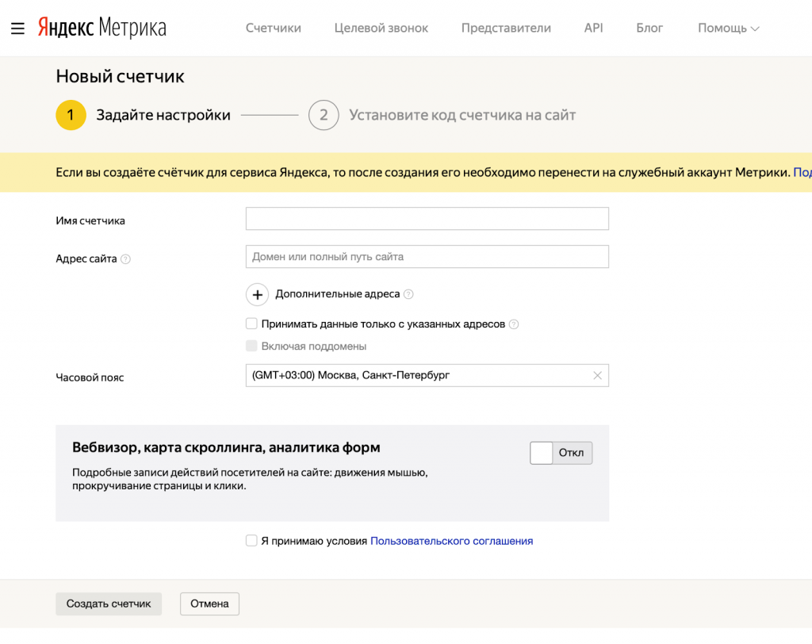Screen dimensions: 812x644
Task: Toggle the Вебвизор switch on
Action: (561, 453)
